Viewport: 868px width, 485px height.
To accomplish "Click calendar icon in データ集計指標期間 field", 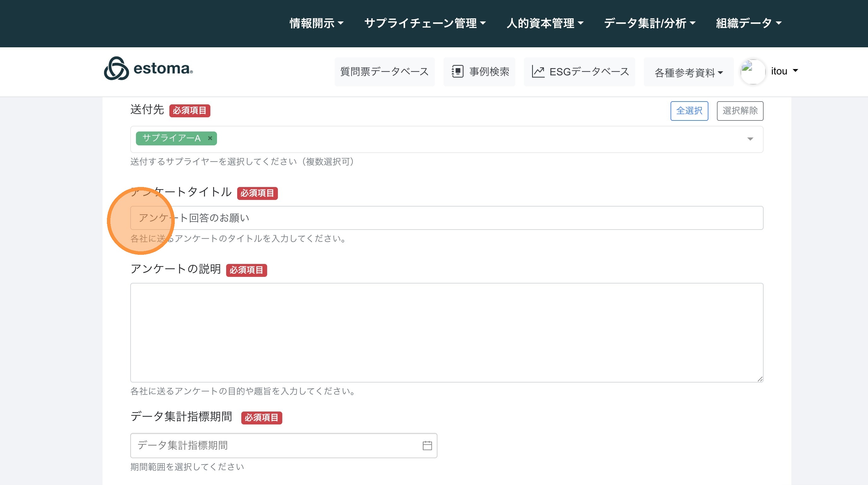I will coord(427,445).
